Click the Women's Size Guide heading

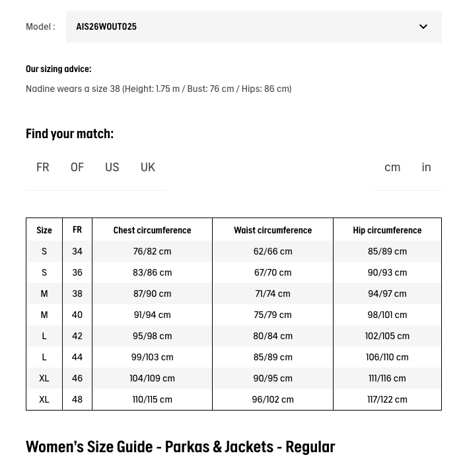pyautogui.click(x=180, y=447)
